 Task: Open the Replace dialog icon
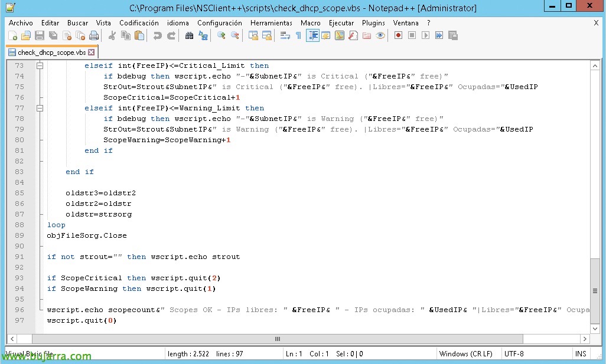(x=203, y=36)
